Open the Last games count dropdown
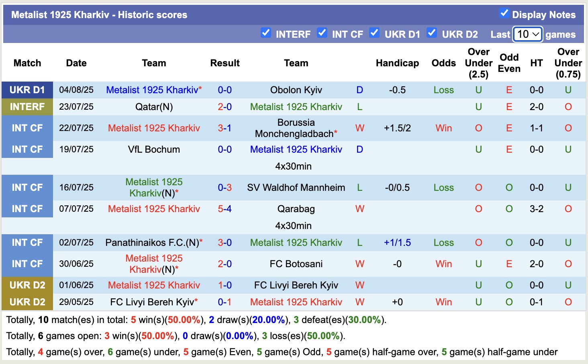 tap(528, 34)
